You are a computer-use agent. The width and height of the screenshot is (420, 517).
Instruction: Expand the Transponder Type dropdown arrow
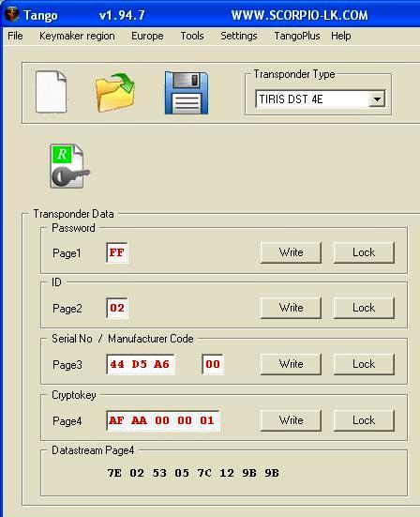pyautogui.click(x=377, y=99)
